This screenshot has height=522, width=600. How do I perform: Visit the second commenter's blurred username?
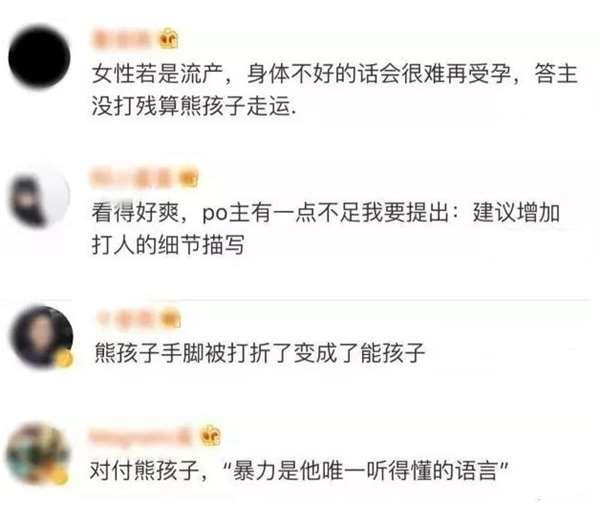pyautogui.click(x=133, y=178)
